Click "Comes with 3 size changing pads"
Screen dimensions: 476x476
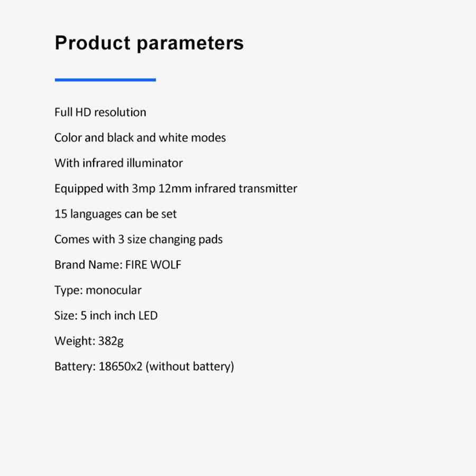tap(139, 239)
